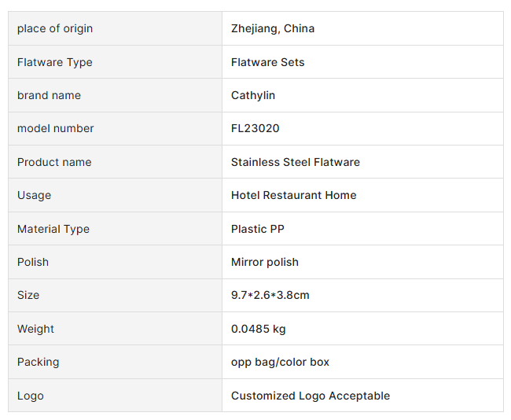Click the 'place of origin' label cell
This screenshot has width=511, height=420.
click(55, 28)
